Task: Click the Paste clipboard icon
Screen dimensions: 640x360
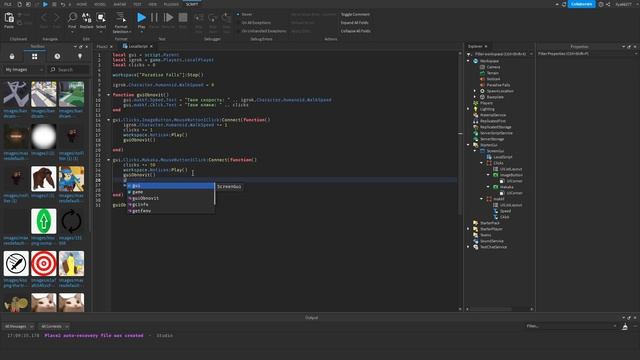Action: coord(9,18)
